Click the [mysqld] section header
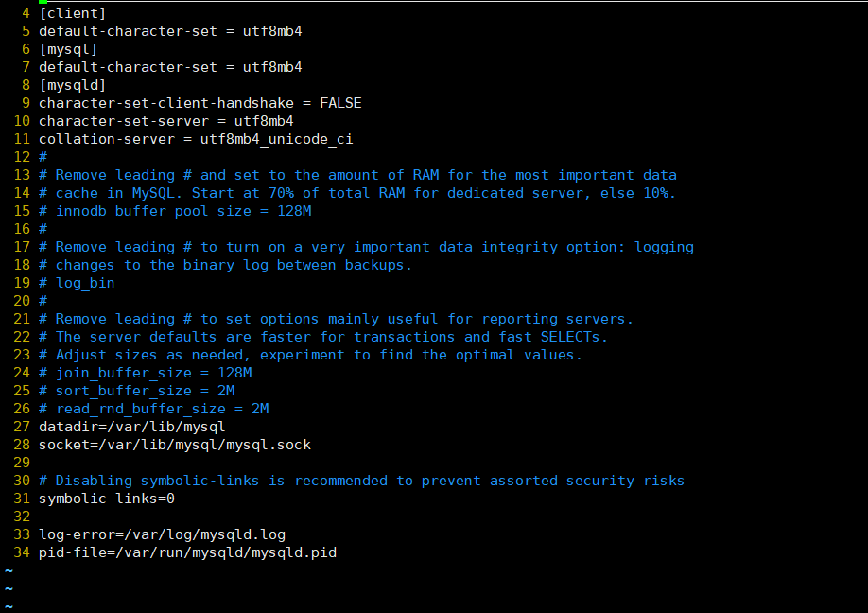This screenshot has height=613, width=868. pyautogui.click(x=72, y=85)
